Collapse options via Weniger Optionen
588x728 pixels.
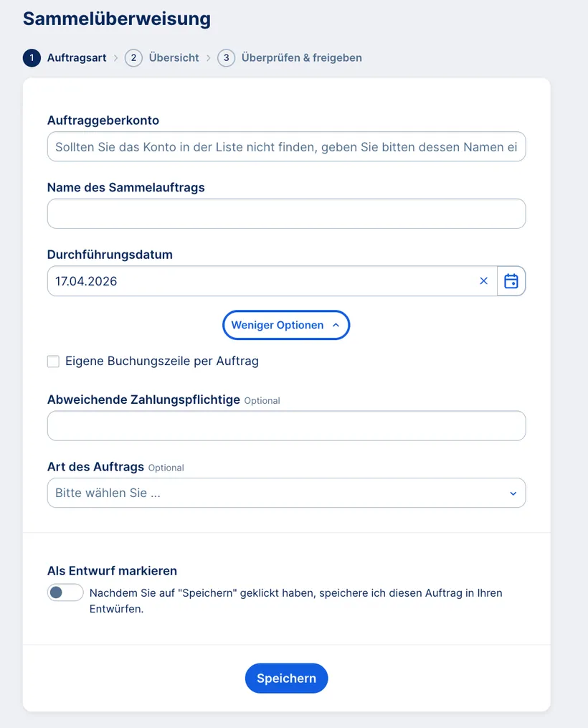pyautogui.click(x=286, y=325)
